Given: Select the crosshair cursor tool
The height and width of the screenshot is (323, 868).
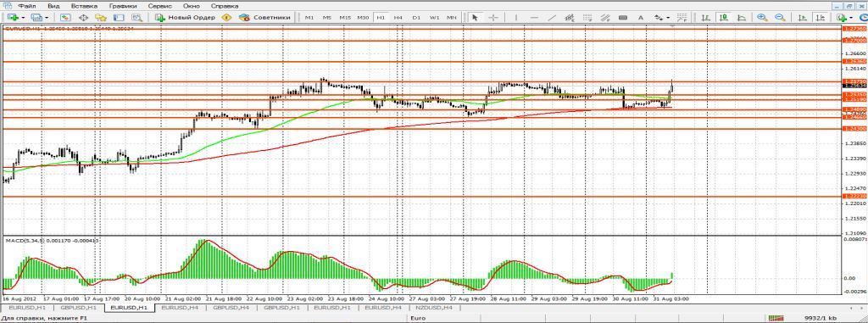Looking at the screenshot, I should [x=493, y=18].
